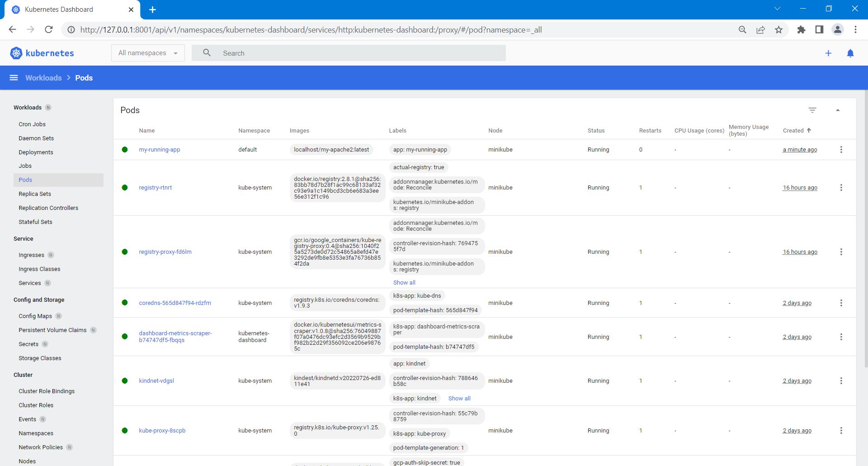The width and height of the screenshot is (868, 466).
Task: Open the new browser tab button
Action: coord(152,10)
